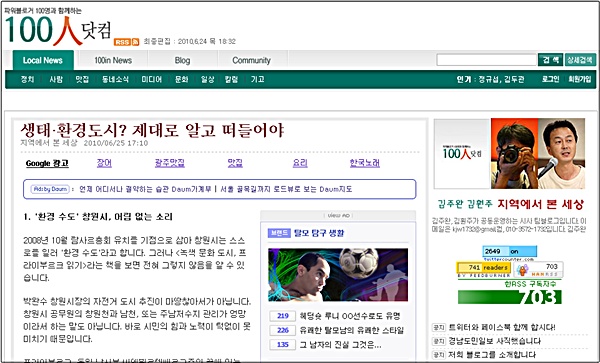
Task: Select the 문화 category
Action: tap(181, 79)
